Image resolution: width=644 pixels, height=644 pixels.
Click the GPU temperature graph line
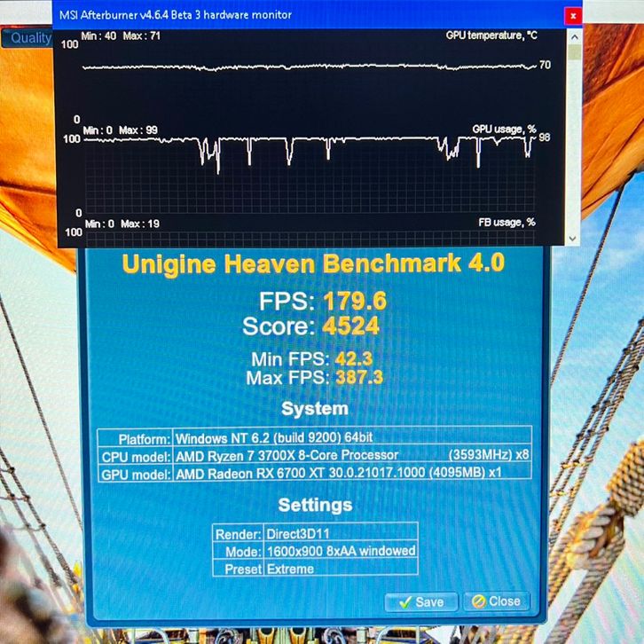[310, 67]
